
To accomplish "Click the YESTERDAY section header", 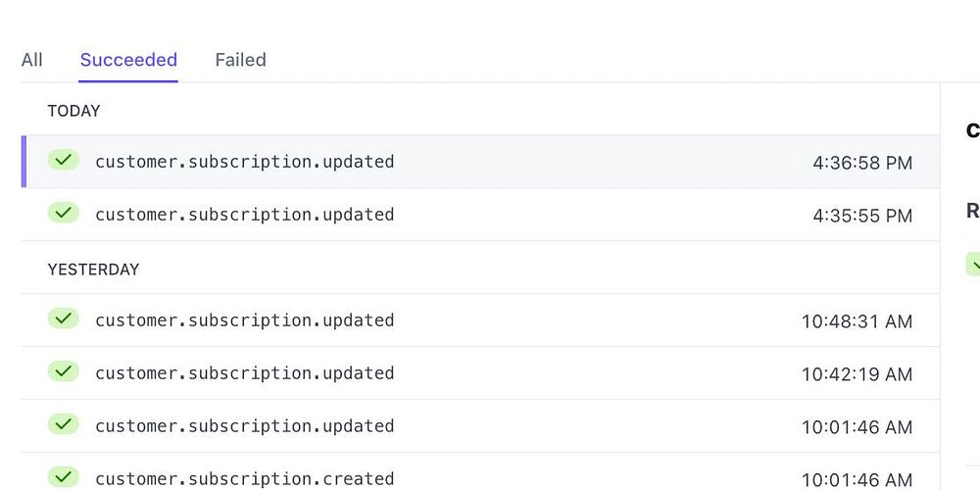I will [93, 269].
